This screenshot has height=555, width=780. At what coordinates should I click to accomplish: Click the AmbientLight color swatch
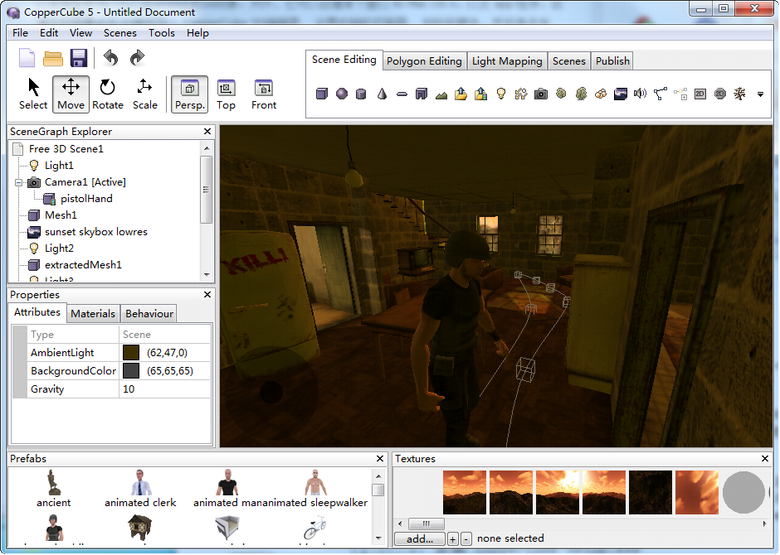coord(131,353)
